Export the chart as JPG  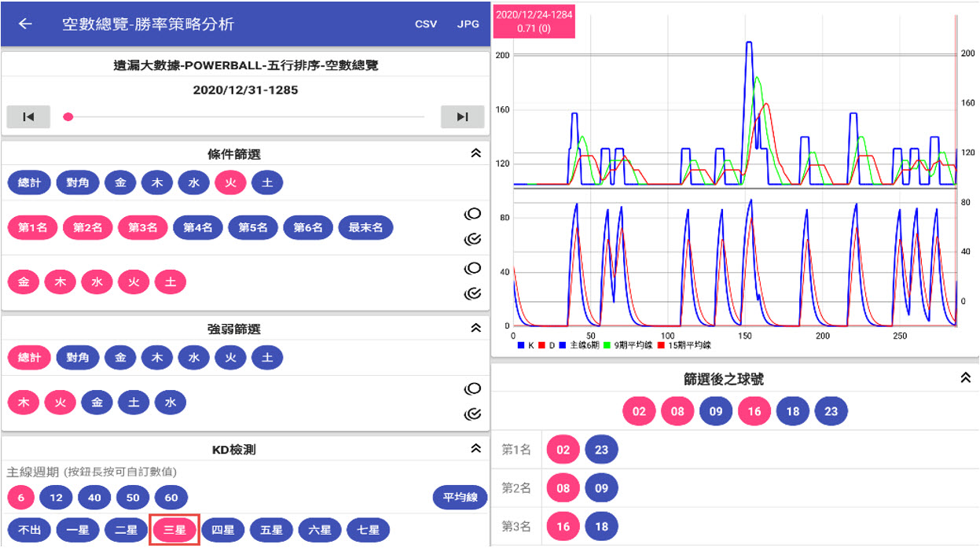point(468,24)
